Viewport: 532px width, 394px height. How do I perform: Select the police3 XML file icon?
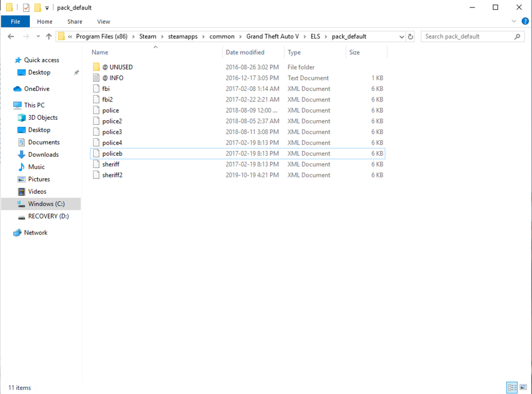point(96,132)
